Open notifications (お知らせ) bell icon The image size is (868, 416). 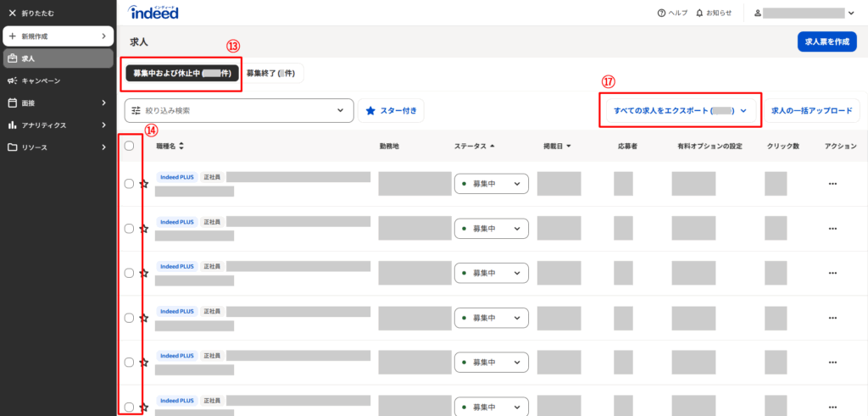[699, 14]
